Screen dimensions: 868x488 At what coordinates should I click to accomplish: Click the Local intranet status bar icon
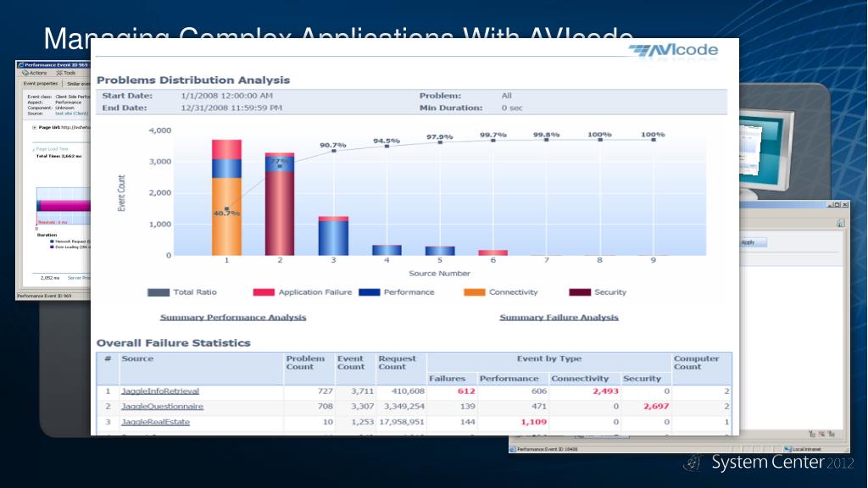(x=789, y=449)
